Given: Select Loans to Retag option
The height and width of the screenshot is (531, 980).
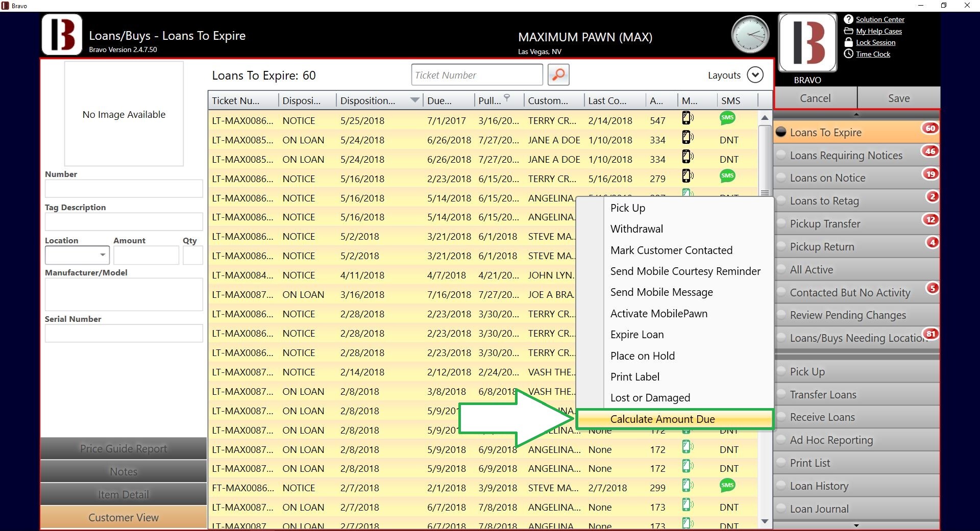Looking at the screenshot, I should point(856,200).
